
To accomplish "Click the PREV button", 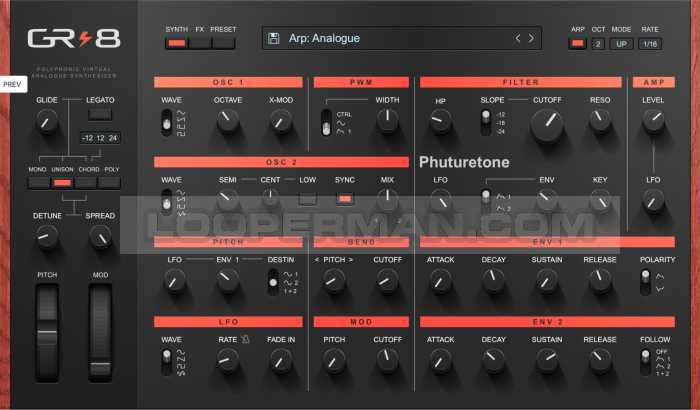I will coord(12,86).
